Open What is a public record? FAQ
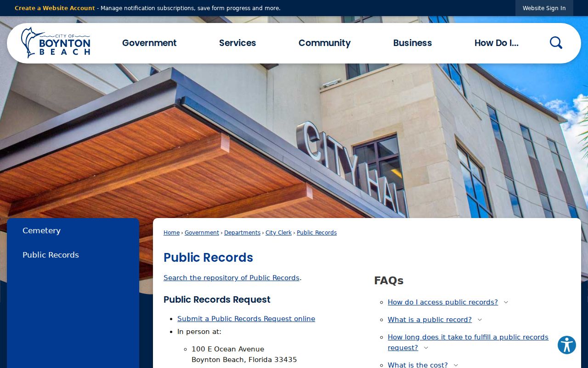The image size is (588, 368). (430, 320)
